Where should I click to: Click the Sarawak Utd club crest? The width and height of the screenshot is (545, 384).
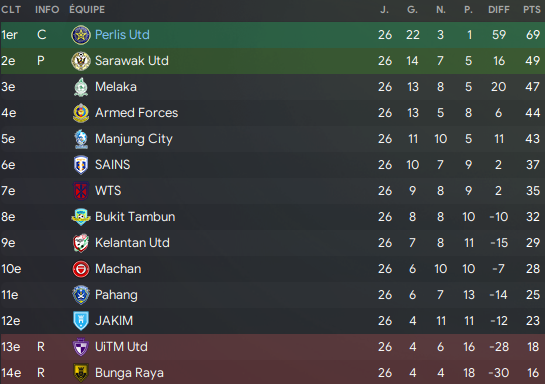coord(81,61)
